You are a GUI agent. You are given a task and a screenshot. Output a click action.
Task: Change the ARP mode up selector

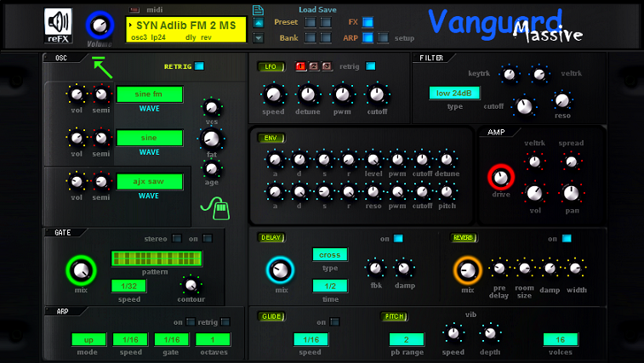(x=88, y=339)
